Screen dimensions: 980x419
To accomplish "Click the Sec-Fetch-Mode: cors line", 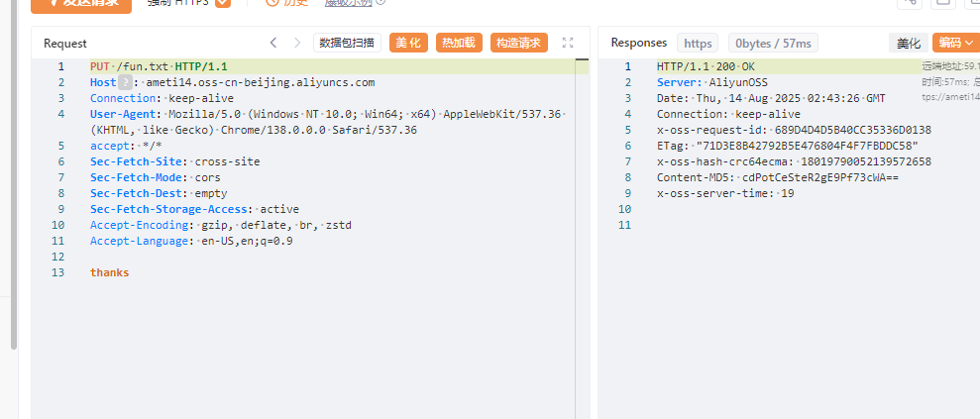I will point(155,177).
